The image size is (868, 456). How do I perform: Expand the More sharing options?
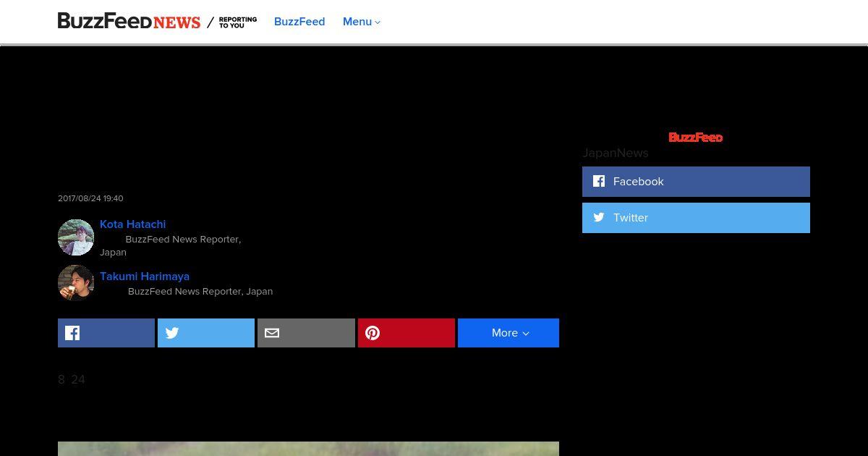point(509,333)
